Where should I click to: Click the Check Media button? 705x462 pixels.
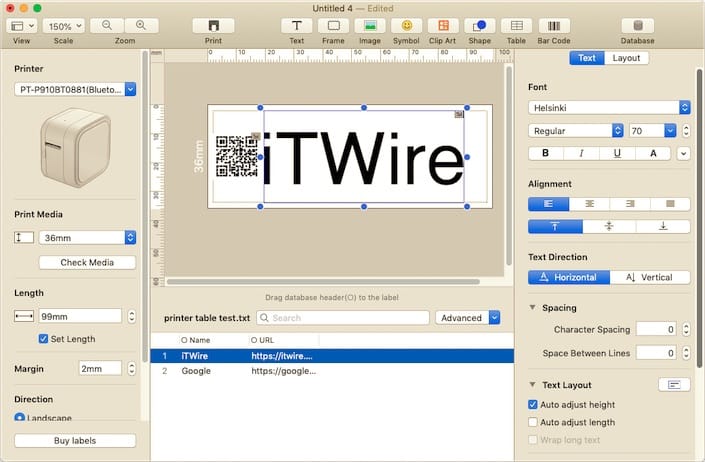pyautogui.click(x=88, y=262)
